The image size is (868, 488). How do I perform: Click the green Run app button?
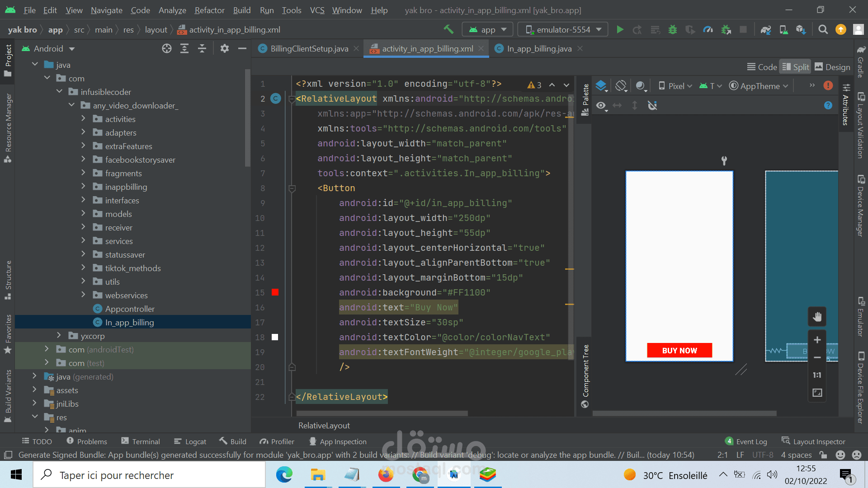(x=620, y=30)
